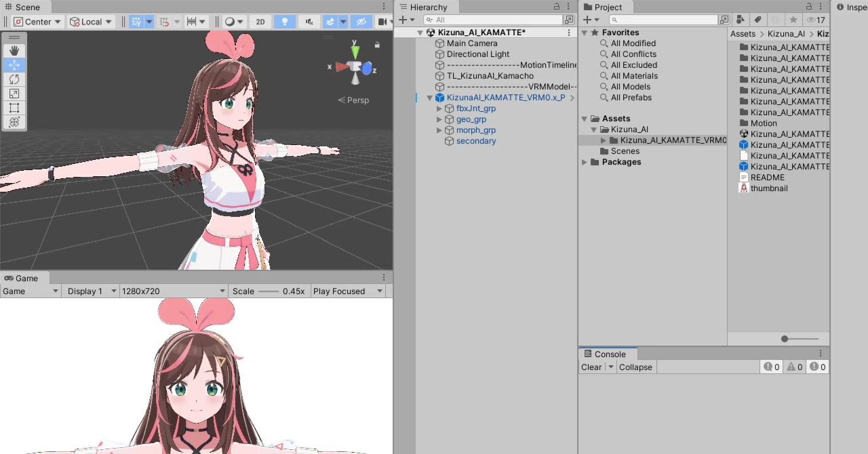The height and width of the screenshot is (454, 868).
Task: Toggle the scene gizmo rotation lock
Action: (x=377, y=45)
